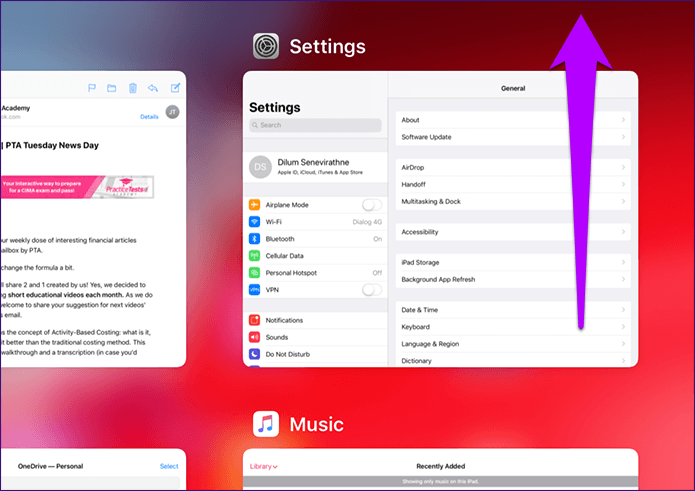Open Personal Hotspot settings row

pyautogui.click(x=315, y=273)
